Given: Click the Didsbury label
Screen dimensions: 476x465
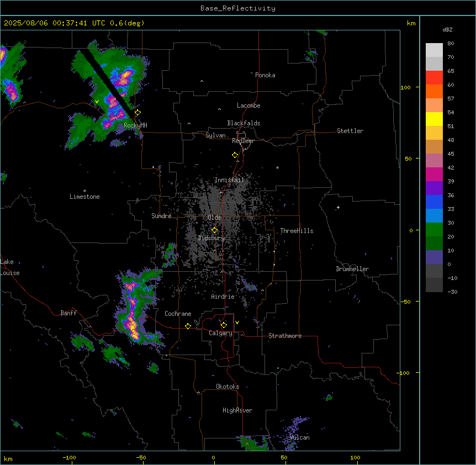Looking at the screenshot, I should click(x=211, y=238).
